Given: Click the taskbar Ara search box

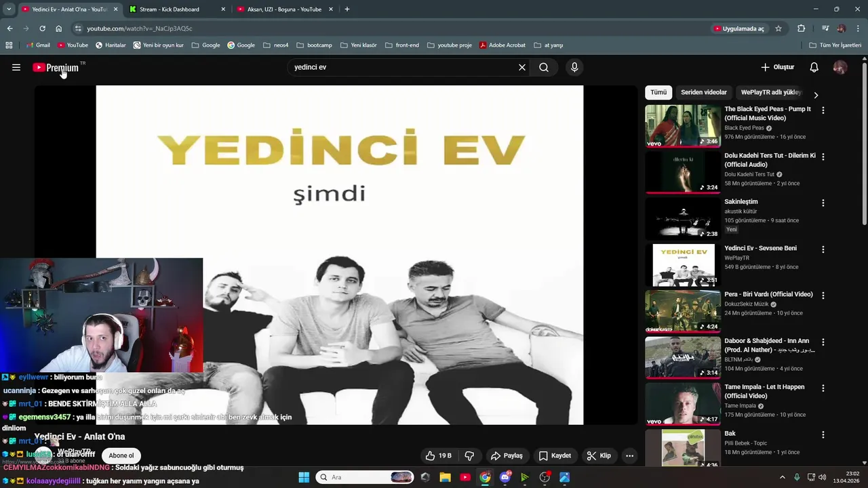Looking at the screenshot, I should pos(365,477).
